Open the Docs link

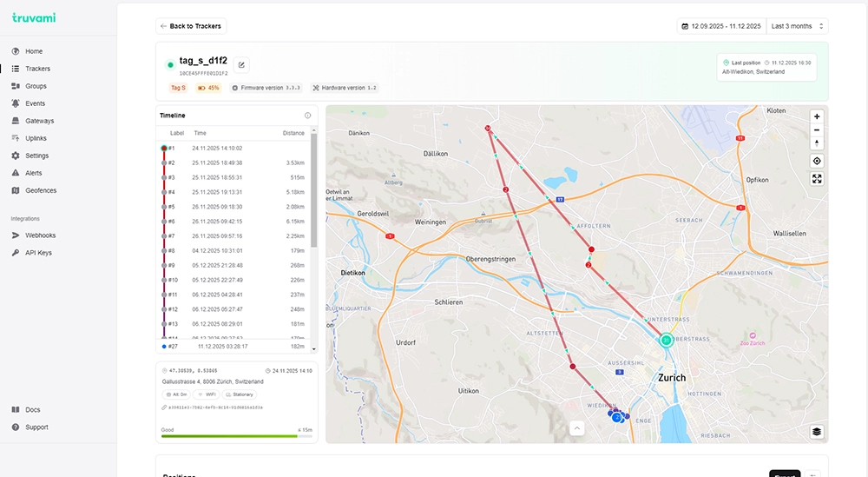coord(32,410)
